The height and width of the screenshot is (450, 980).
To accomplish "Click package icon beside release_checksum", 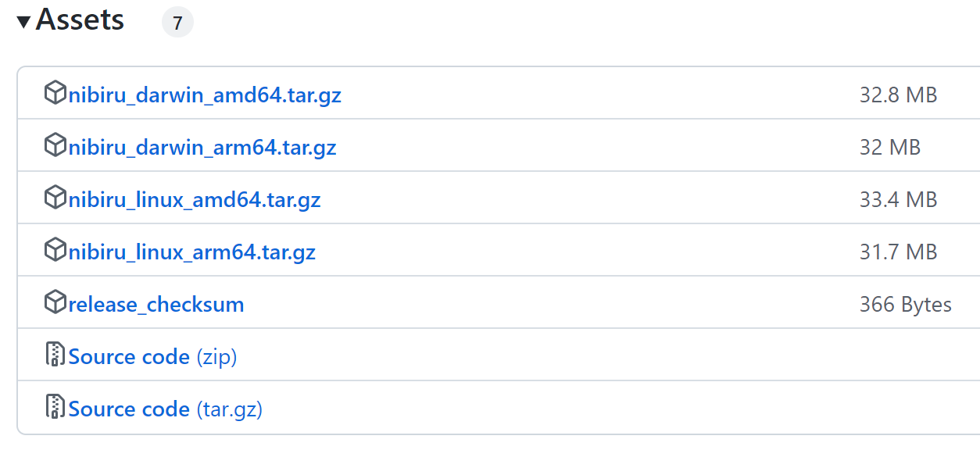I will coord(55,302).
